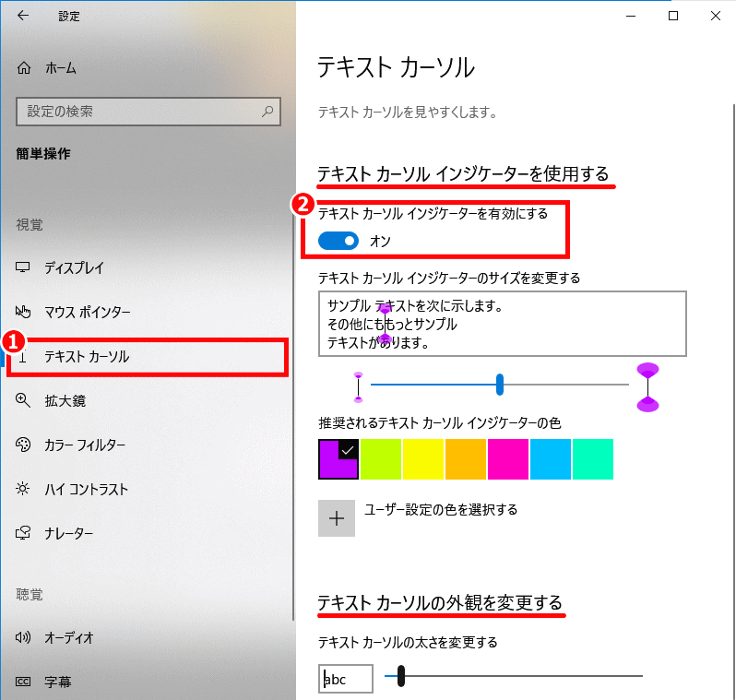Open オーディオ settings page

[x=68, y=637]
